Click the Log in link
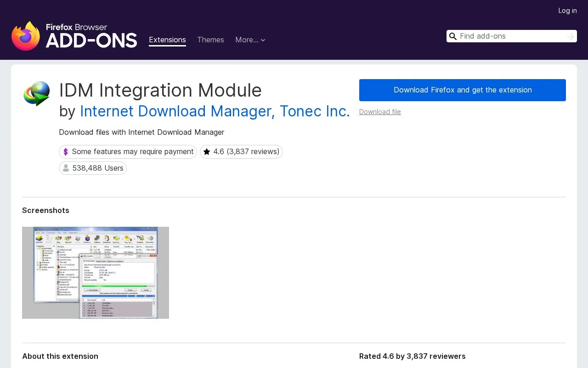Image resolution: width=588 pixels, height=368 pixels. tap(567, 11)
